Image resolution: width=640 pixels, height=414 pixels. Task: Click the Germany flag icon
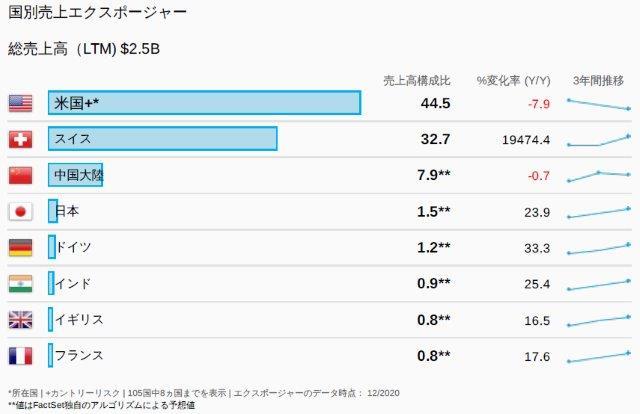20,247
